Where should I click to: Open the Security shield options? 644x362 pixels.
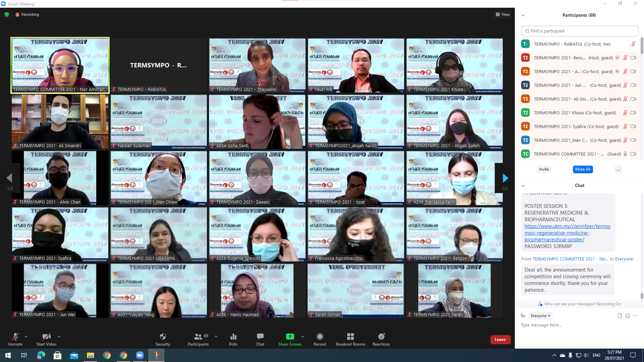(163, 339)
